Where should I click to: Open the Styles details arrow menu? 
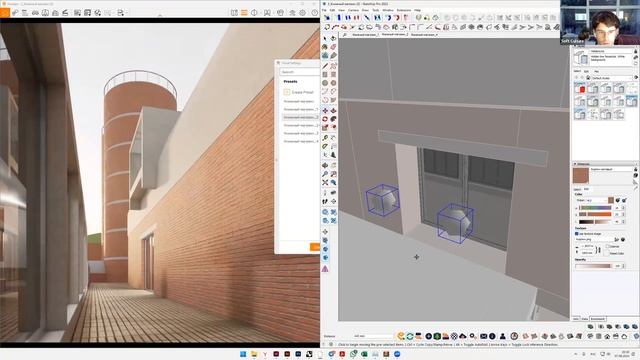(636, 78)
